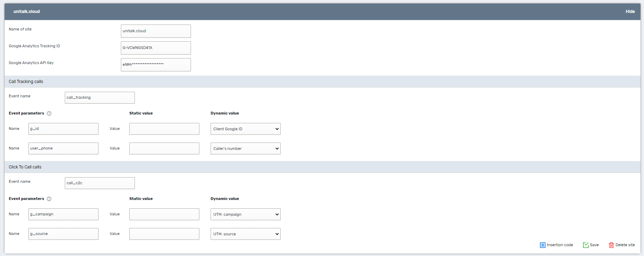Click the g_id parameter name field
This screenshot has width=644, height=256.
pos(63,129)
